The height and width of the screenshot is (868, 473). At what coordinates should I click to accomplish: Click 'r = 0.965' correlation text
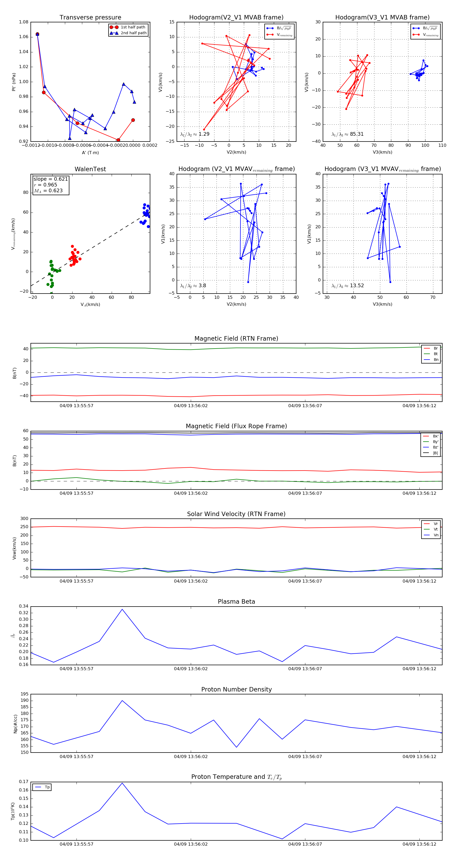click(45, 185)
